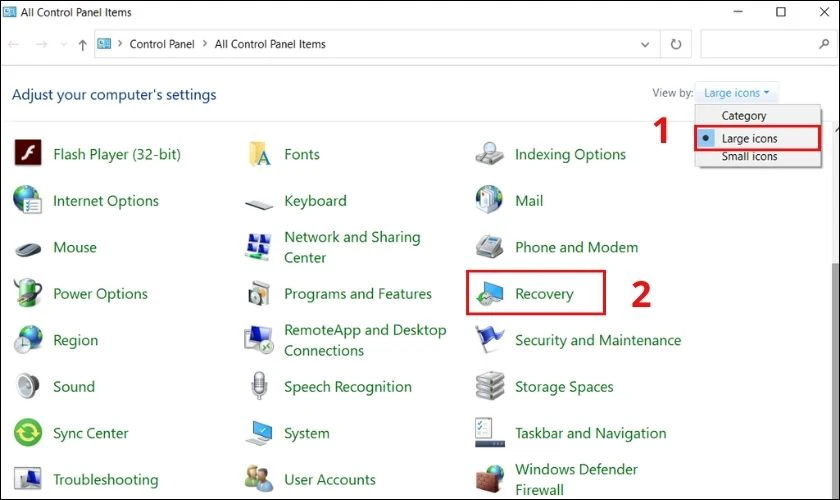Open Flash Player (32-bit) link text

(117, 154)
